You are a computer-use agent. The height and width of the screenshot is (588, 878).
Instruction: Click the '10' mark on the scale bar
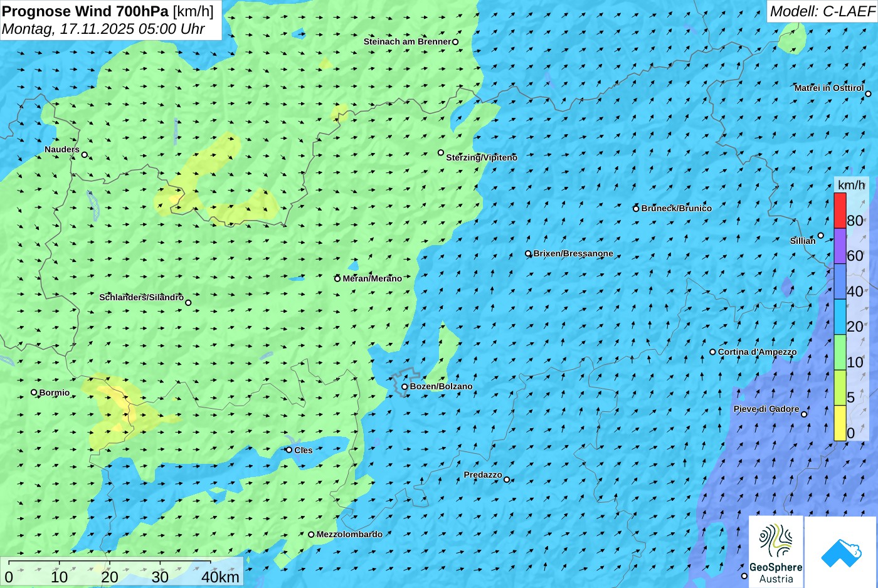[x=60, y=577]
